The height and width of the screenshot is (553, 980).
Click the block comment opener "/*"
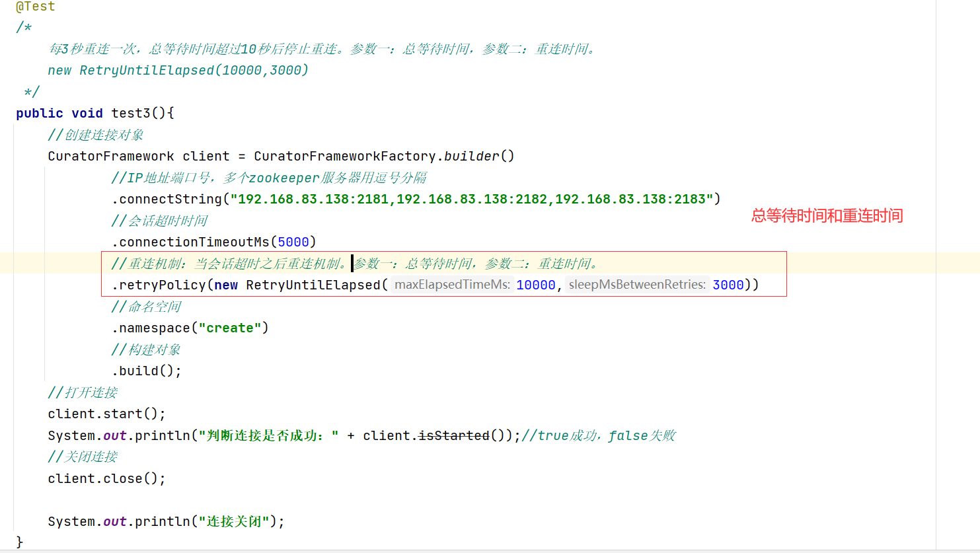pos(24,27)
